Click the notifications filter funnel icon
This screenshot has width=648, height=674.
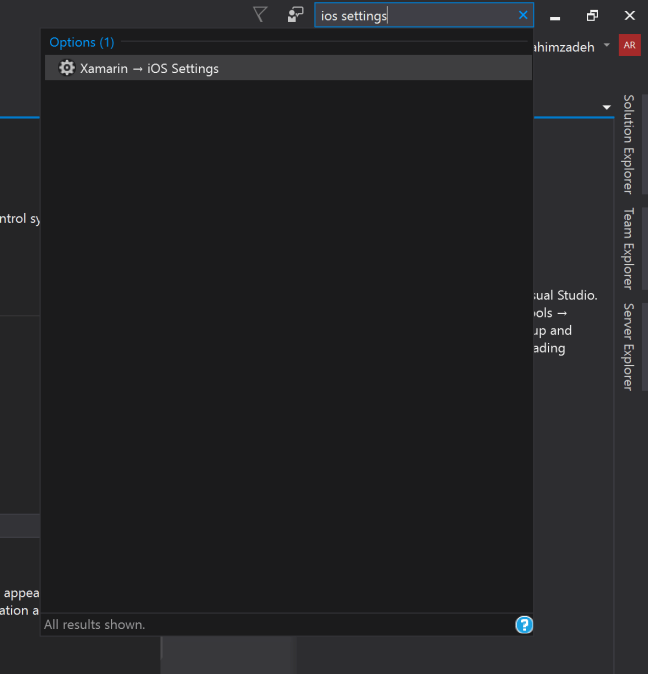click(260, 14)
